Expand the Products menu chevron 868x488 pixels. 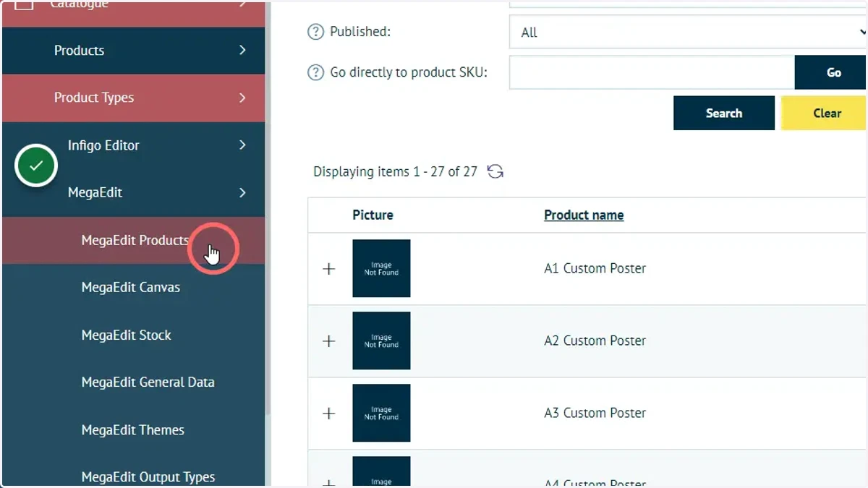242,50
